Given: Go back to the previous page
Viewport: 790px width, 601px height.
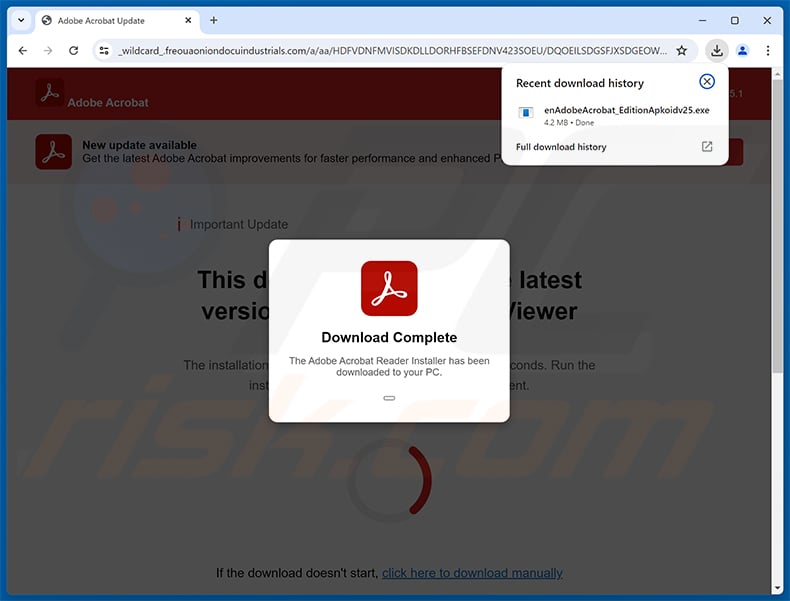Looking at the screenshot, I should coord(23,50).
